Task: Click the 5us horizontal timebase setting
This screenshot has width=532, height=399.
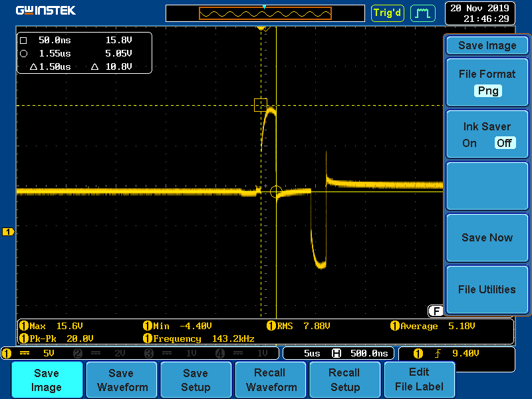Action: point(313,353)
